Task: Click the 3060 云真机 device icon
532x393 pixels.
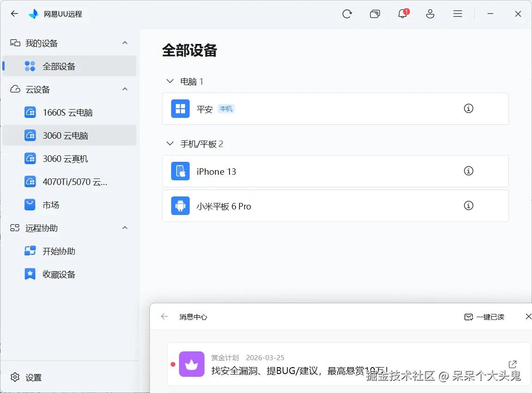Action: 30,158
